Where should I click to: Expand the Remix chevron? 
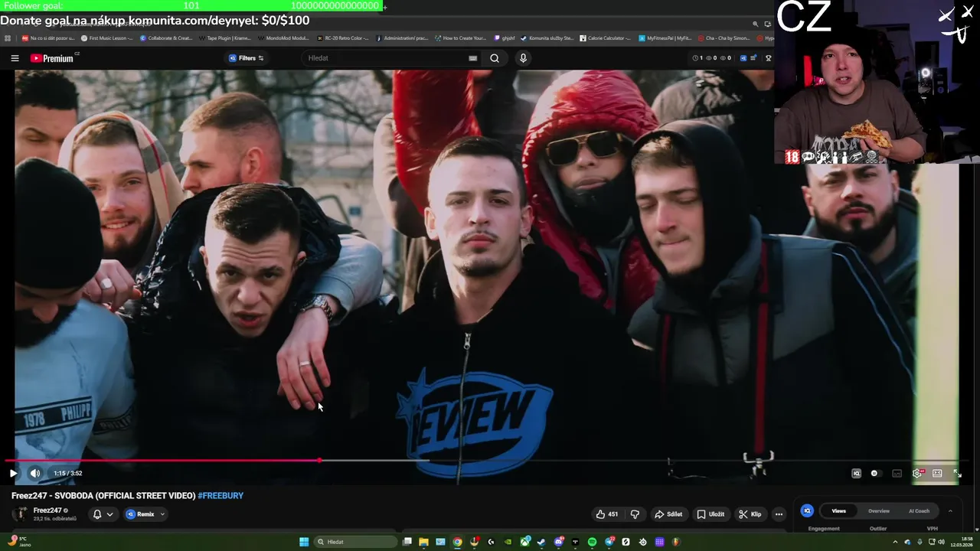pos(162,514)
